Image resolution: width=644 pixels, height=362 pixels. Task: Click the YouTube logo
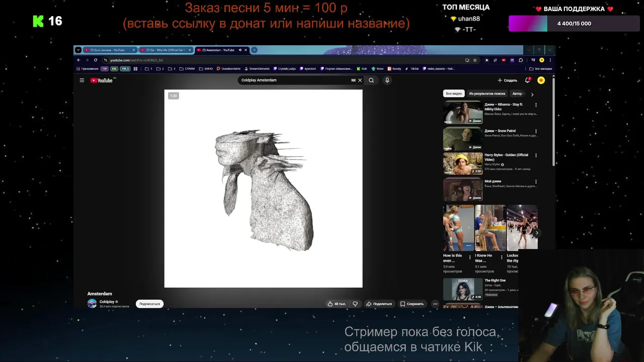click(x=102, y=80)
